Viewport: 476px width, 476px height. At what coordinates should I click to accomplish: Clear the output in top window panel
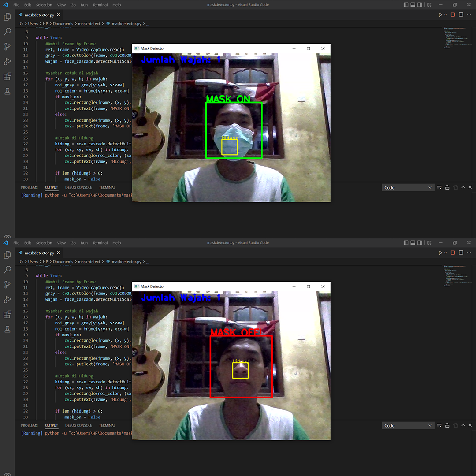pyautogui.click(x=439, y=188)
